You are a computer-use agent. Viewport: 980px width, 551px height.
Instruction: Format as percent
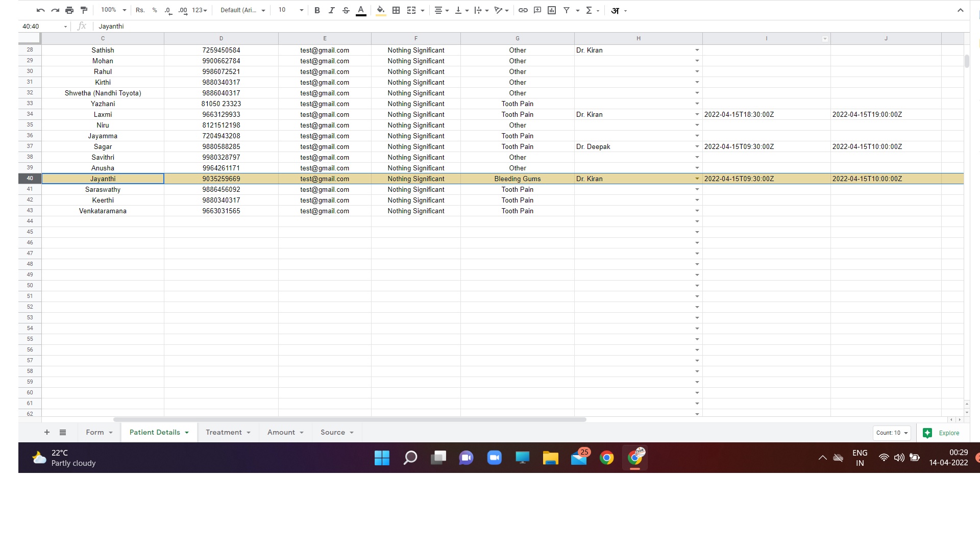click(x=155, y=10)
